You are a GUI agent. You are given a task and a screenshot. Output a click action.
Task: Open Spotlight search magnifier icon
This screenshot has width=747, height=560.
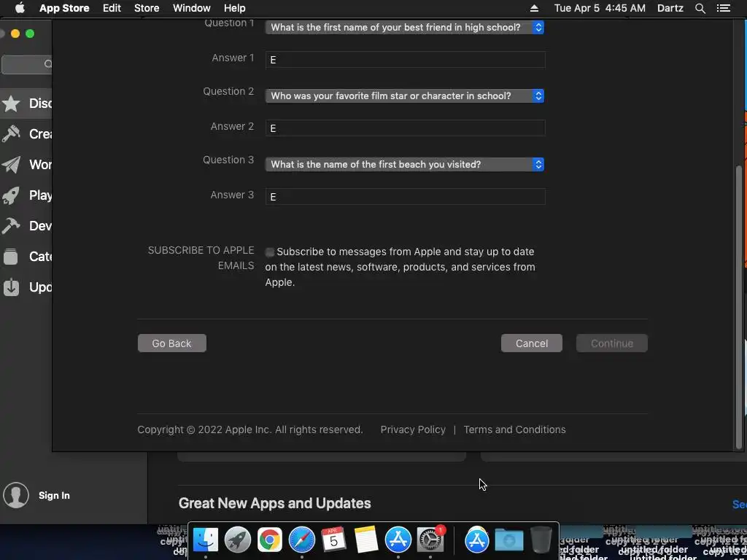pos(700,8)
